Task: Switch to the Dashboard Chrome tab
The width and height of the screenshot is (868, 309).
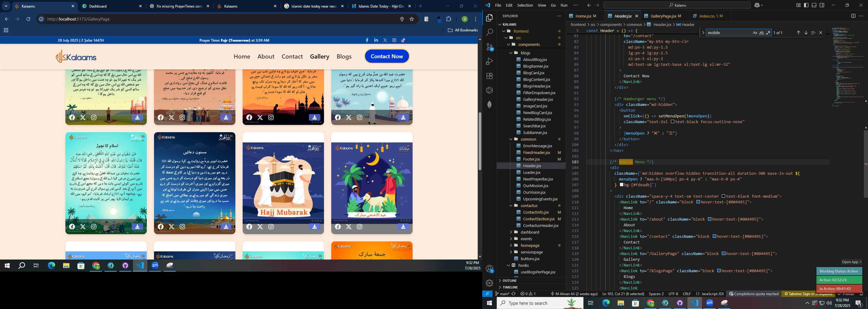Action: tap(112, 6)
